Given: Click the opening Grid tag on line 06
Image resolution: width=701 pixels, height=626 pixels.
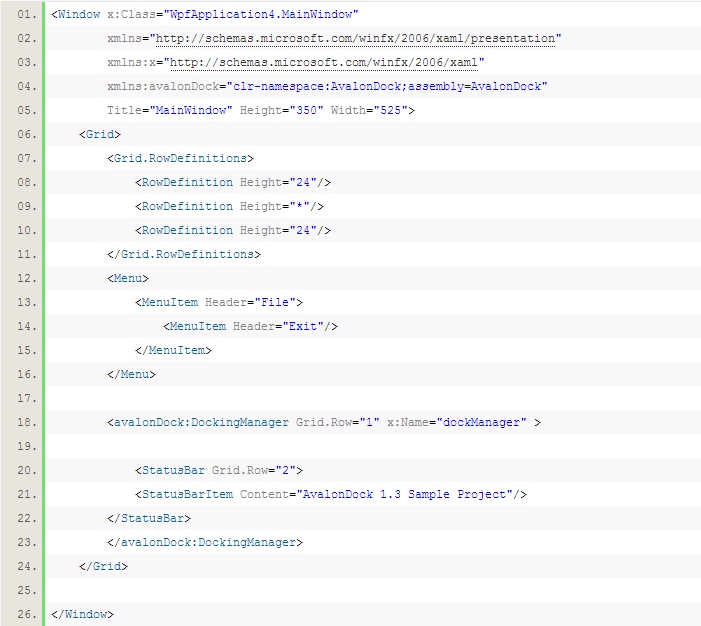Looking at the screenshot, I should tap(100, 134).
